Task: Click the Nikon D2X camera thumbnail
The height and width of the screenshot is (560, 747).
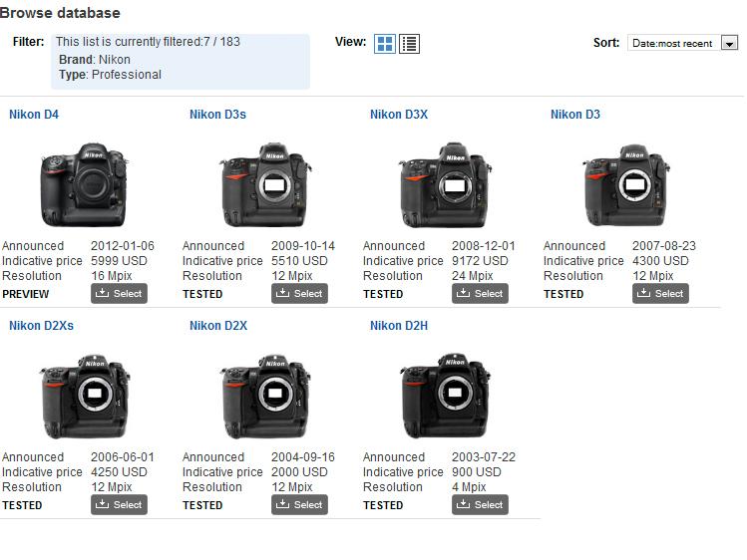Action: coord(265,396)
